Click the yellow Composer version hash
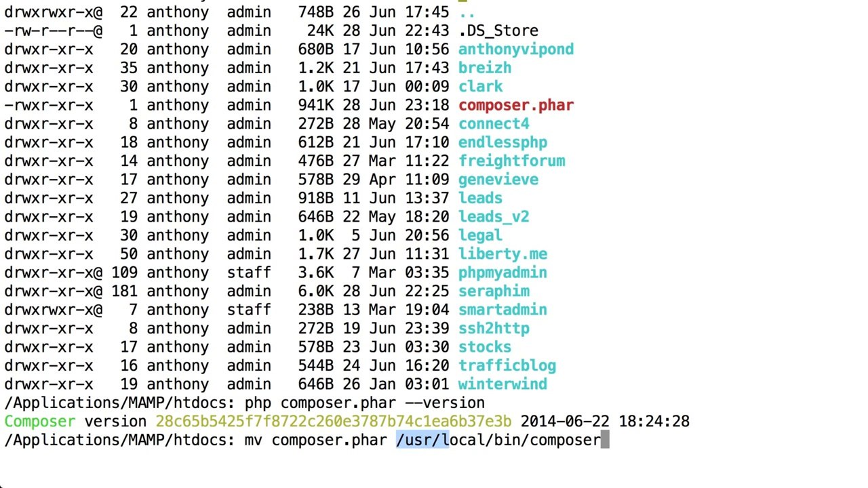This screenshot has height=488, width=868. pyautogui.click(x=334, y=422)
